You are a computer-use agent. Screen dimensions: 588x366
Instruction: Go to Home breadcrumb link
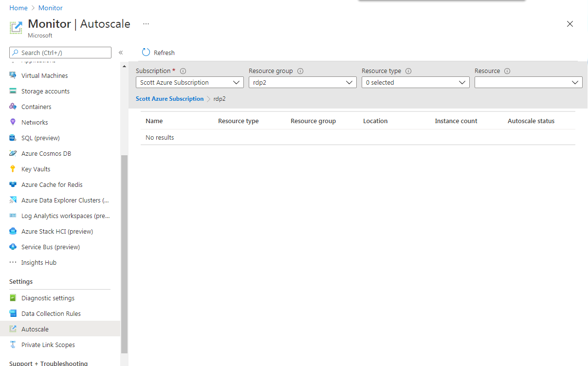18,8
